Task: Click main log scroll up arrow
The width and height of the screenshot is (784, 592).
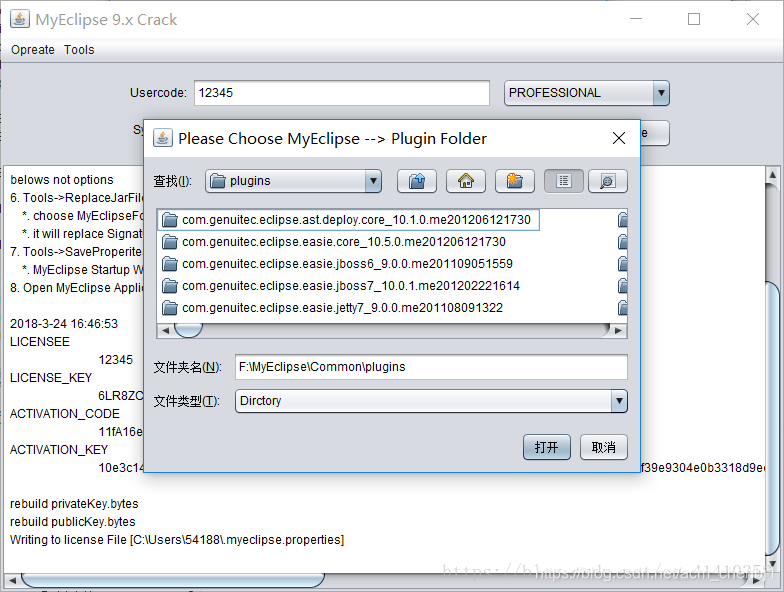Action: pos(772,174)
